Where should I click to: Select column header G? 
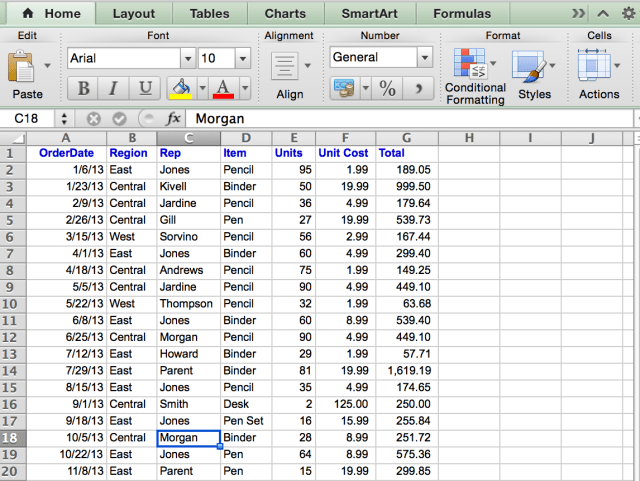click(406, 137)
